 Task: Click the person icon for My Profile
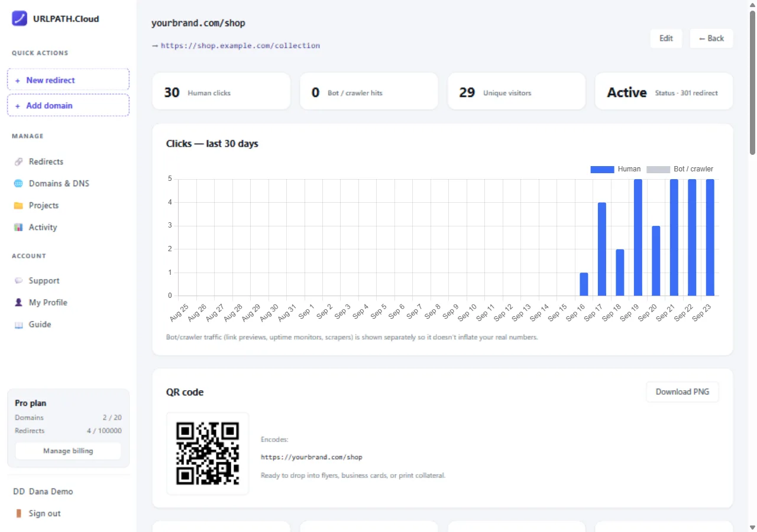pyautogui.click(x=18, y=303)
